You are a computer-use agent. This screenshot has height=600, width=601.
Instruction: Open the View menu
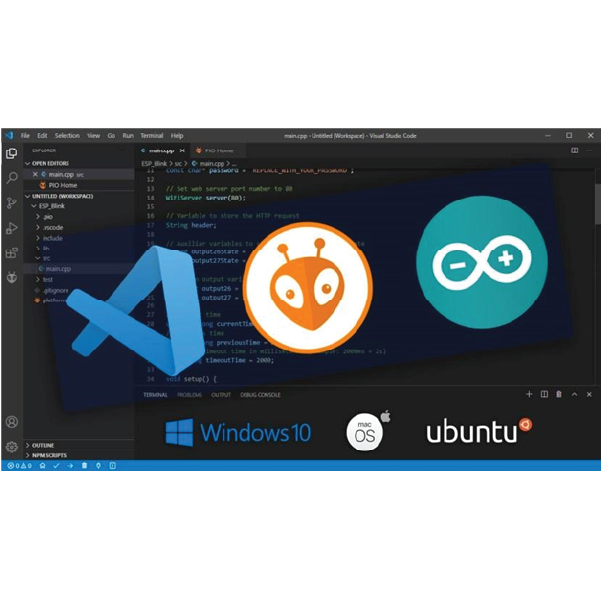point(93,135)
